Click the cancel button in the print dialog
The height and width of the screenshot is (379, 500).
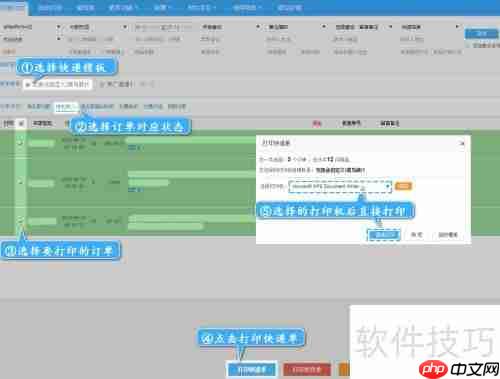pyautogui.click(x=416, y=235)
